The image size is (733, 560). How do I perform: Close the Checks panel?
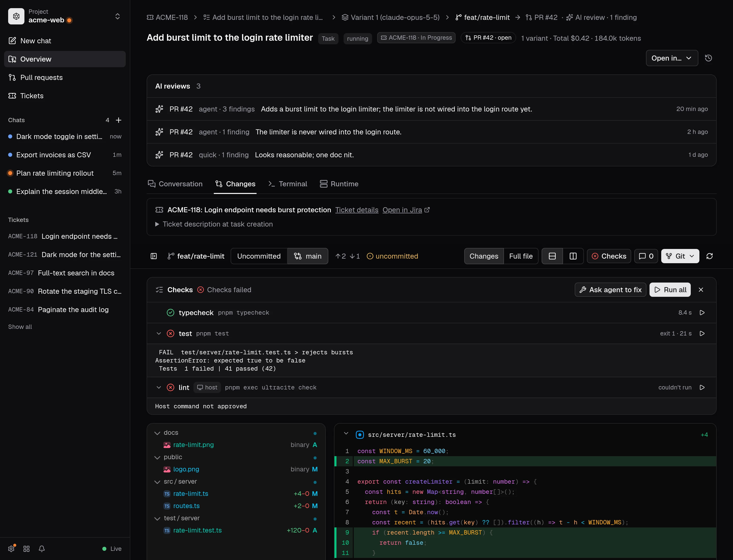click(701, 290)
